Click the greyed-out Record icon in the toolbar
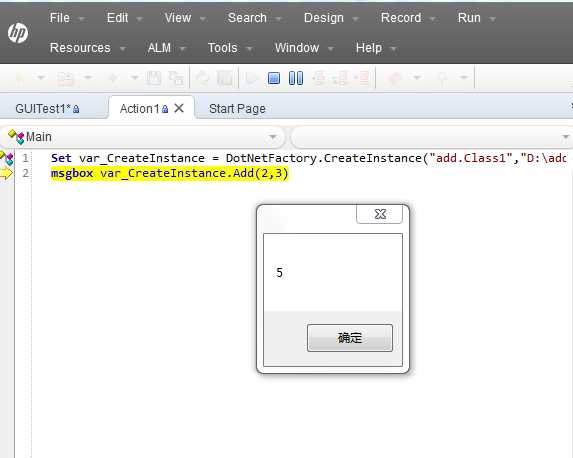The height and width of the screenshot is (458, 573). (x=395, y=78)
